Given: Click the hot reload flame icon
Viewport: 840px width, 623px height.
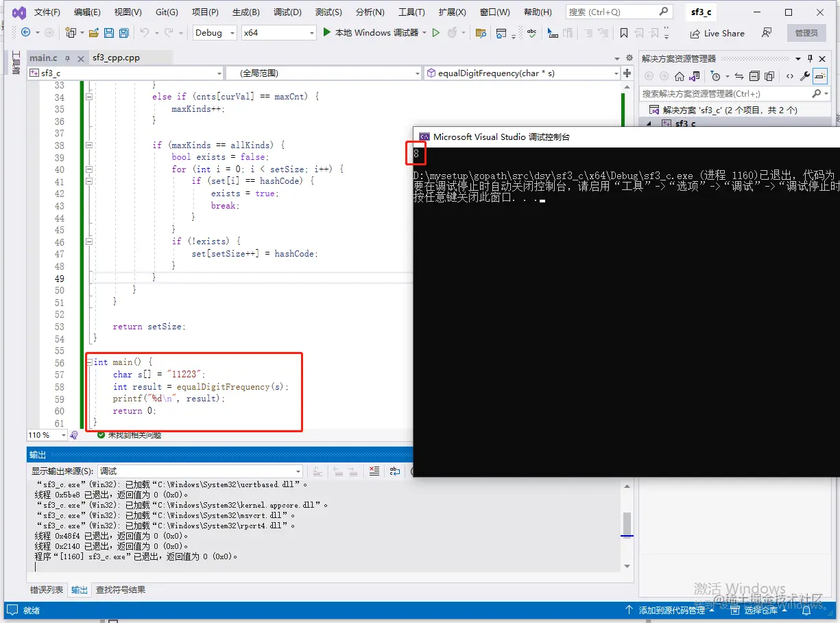Looking at the screenshot, I should point(452,32).
